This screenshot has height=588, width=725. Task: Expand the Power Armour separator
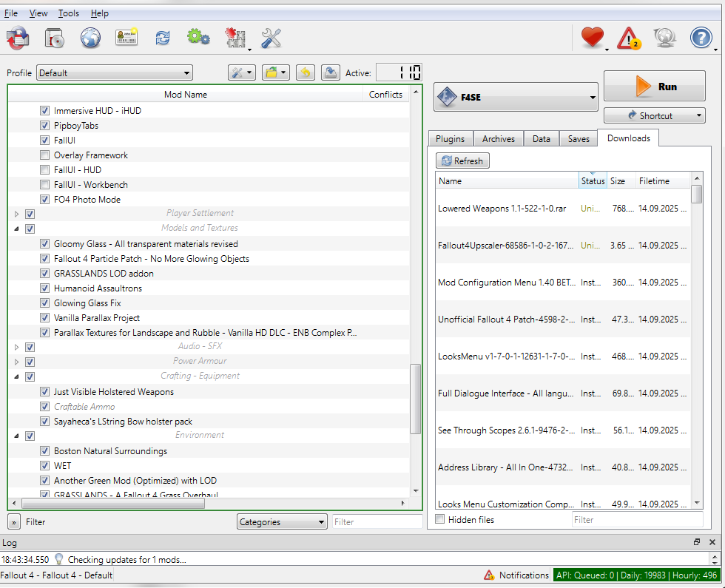pos(16,362)
